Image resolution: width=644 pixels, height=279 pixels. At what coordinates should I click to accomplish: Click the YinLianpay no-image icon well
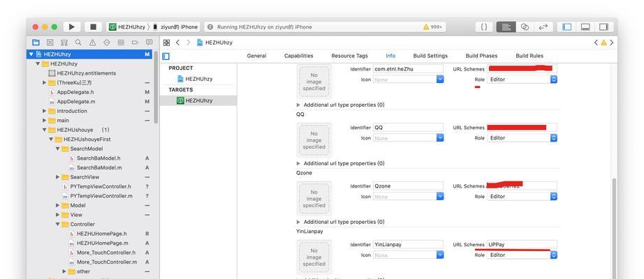[314, 257]
